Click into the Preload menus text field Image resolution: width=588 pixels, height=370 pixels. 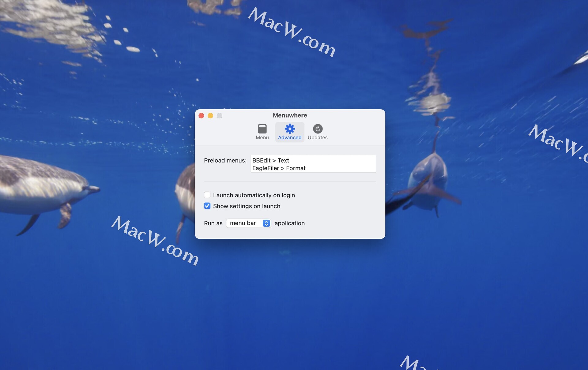pyautogui.click(x=313, y=164)
